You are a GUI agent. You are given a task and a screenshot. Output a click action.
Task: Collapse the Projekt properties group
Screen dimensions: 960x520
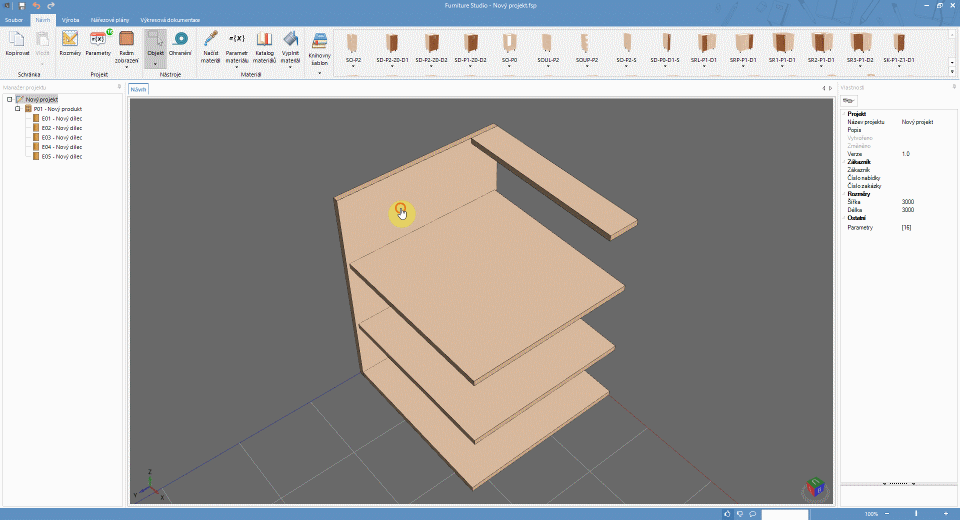tap(844, 114)
